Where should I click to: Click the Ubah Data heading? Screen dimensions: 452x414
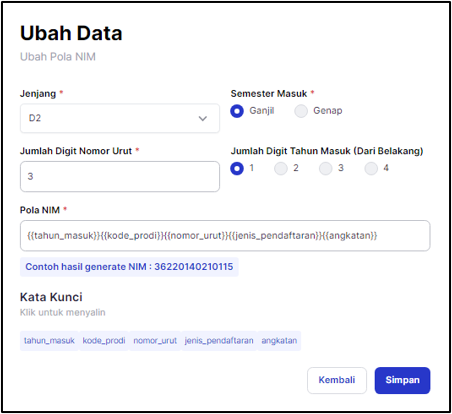pos(71,33)
